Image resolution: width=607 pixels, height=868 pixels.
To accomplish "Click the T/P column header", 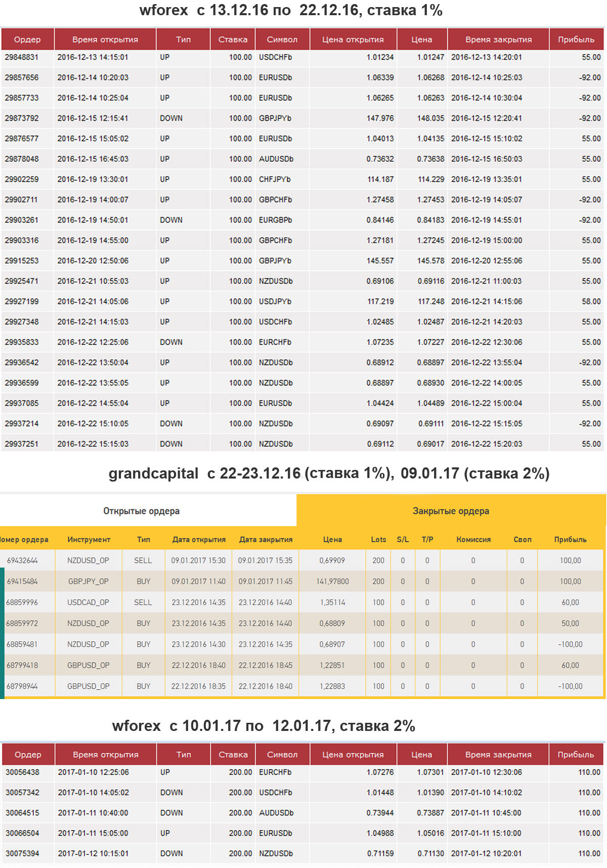I will 427,539.
